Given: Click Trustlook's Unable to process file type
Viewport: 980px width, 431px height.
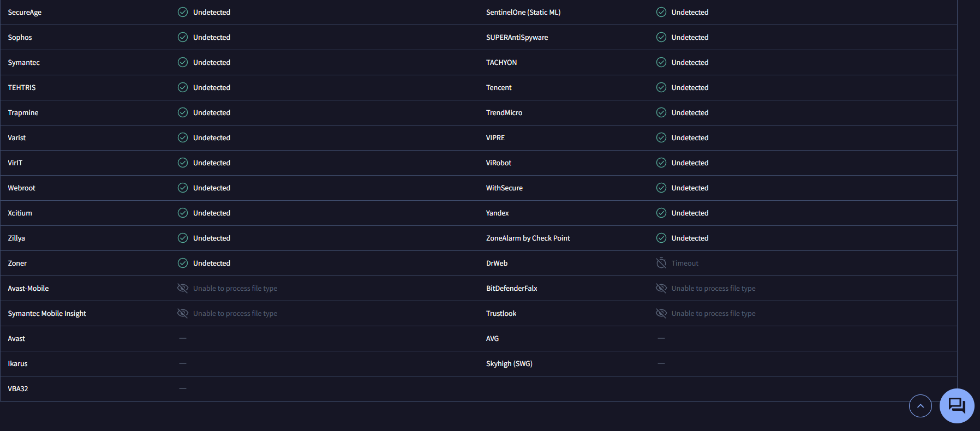Looking at the screenshot, I should (x=713, y=313).
